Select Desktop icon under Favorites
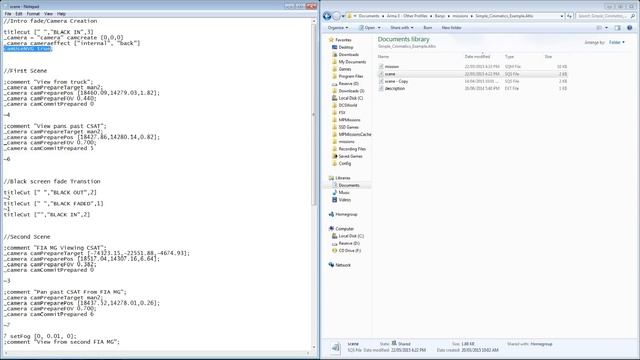 pos(335,47)
